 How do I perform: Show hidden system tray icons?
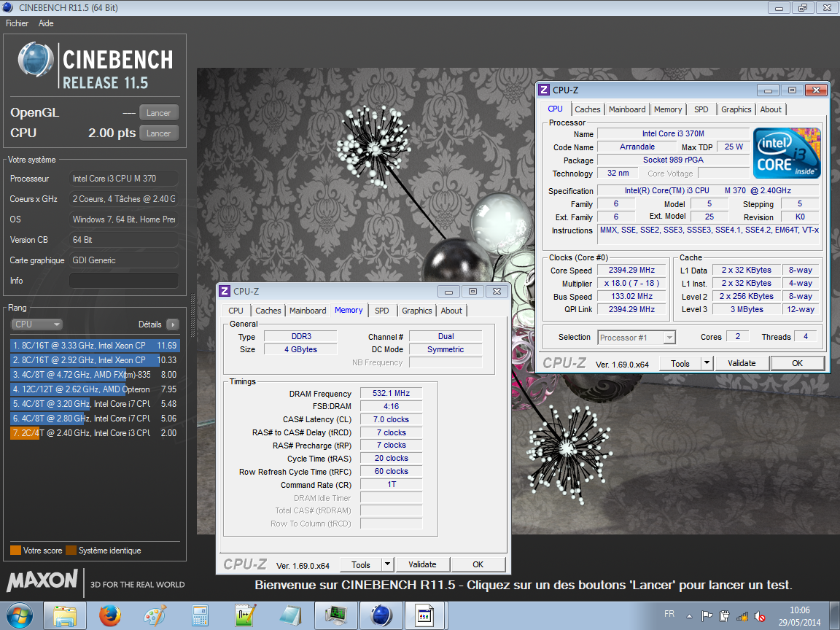[x=690, y=616]
